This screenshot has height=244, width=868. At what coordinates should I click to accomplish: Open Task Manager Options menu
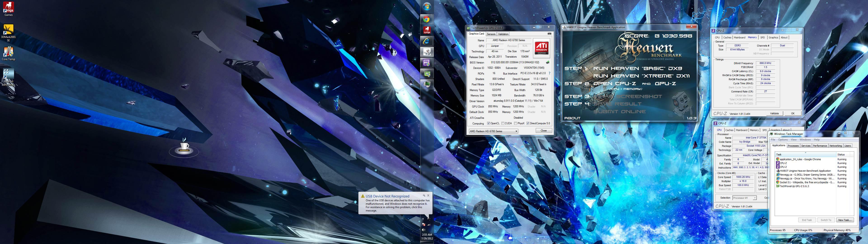pyautogui.click(x=783, y=140)
